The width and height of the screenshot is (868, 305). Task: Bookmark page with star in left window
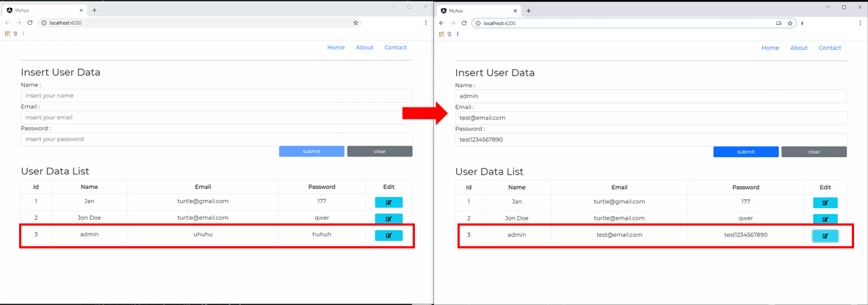click(x=355, y=23)
